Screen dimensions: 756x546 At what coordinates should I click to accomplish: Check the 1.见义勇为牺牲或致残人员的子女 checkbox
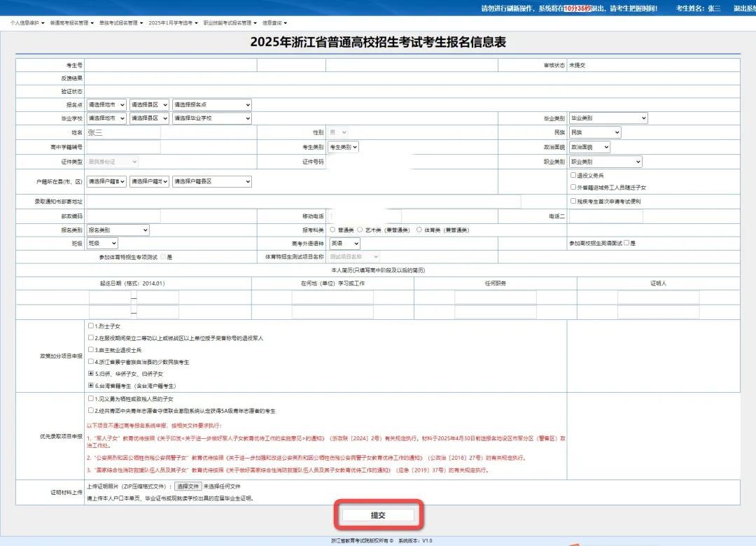coord(90,399)
